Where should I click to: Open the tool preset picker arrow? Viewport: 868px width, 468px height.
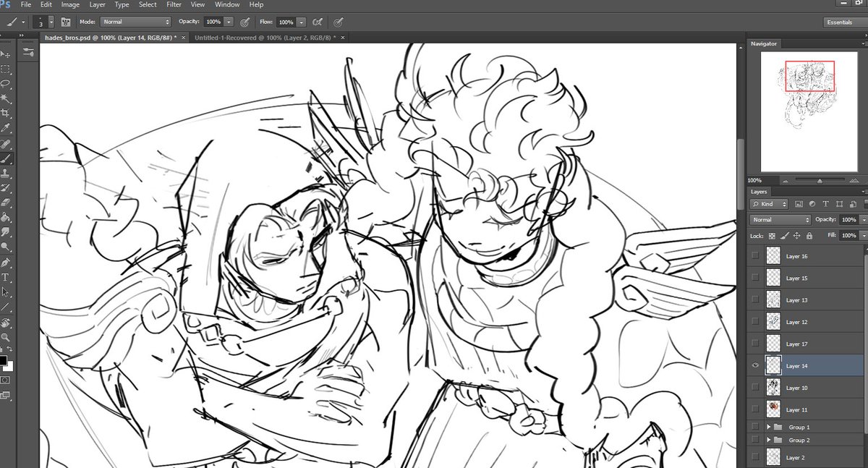pos(24,22)
